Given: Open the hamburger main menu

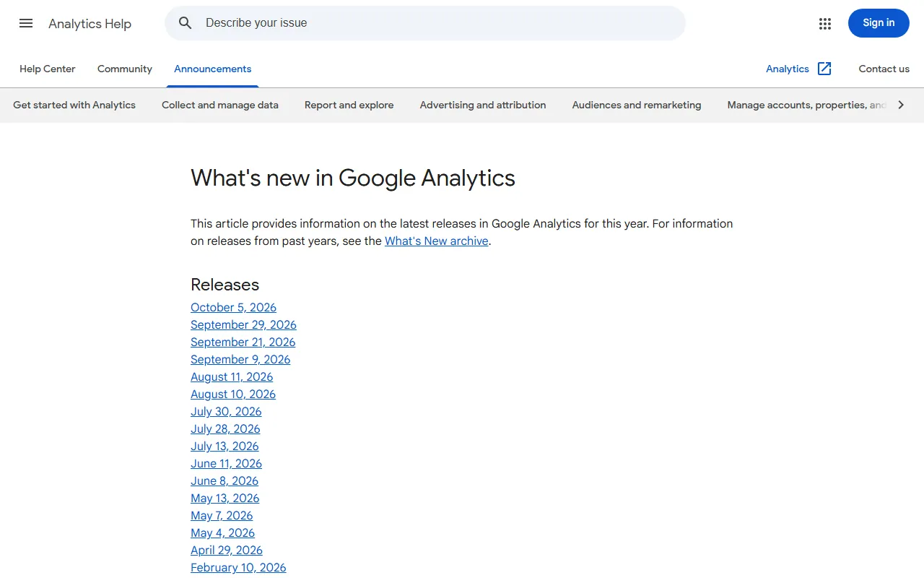Looking at the screenshot, I should coord(26,23).
